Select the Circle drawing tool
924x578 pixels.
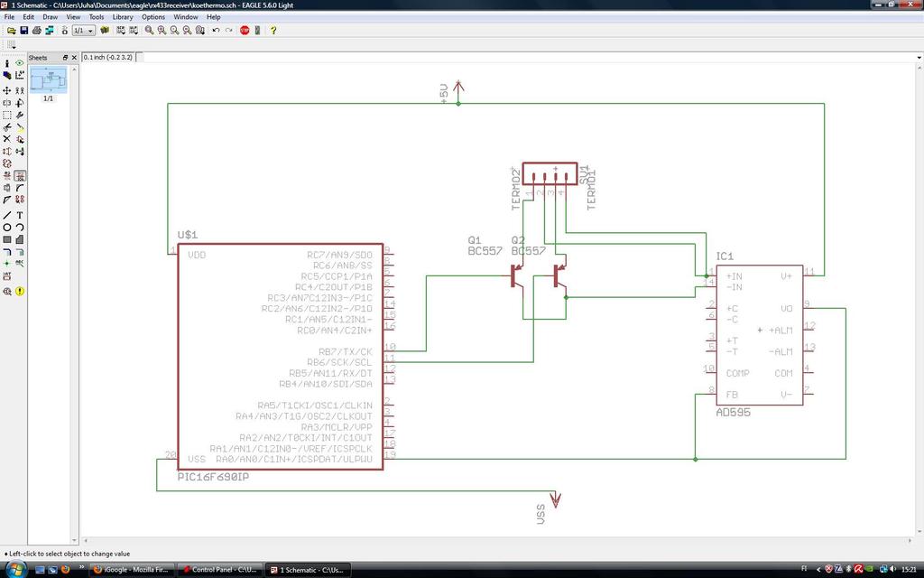point(7,228)
